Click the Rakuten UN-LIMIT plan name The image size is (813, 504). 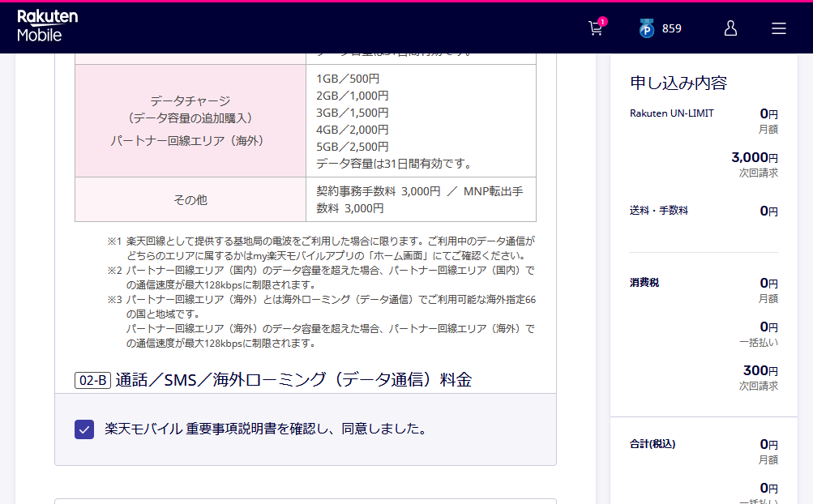point(671,113)
